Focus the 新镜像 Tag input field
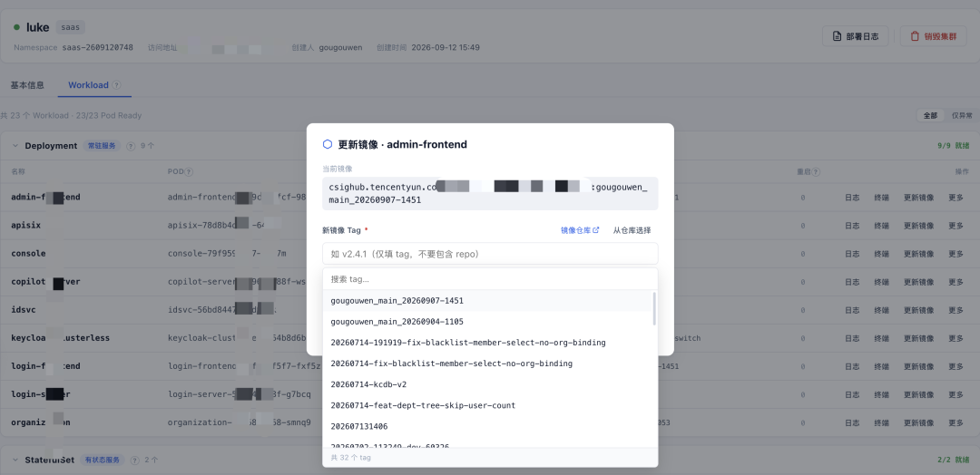The width and height of the screenshot is (980, 475). (x=490, y=254)
